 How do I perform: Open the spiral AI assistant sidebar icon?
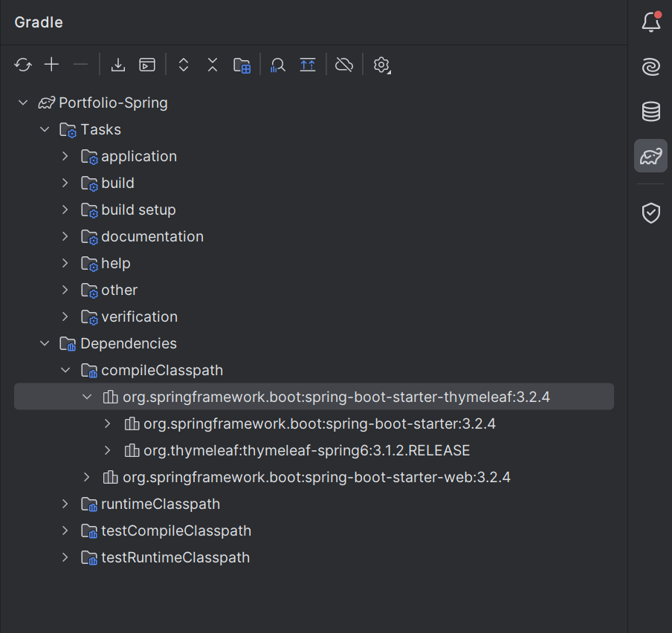tap(651, 68)
